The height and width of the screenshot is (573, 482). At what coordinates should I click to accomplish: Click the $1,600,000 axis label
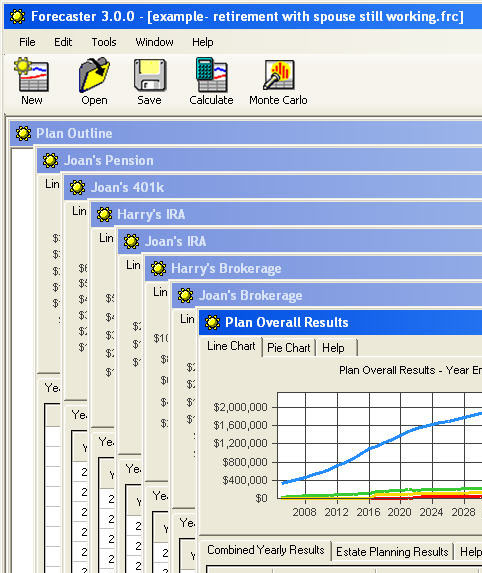point(240,425)
